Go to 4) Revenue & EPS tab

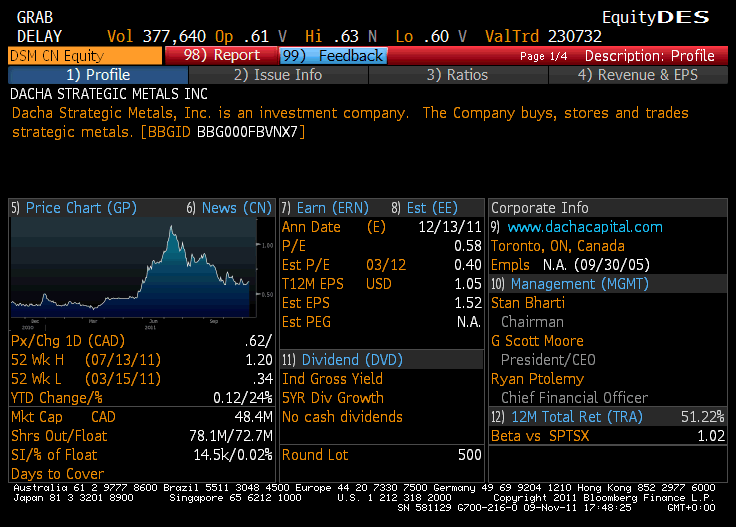point(638,75)
